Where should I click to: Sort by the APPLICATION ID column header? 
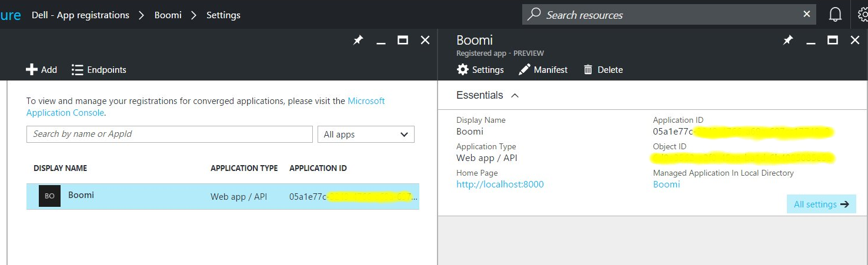(x=318, y=168)
